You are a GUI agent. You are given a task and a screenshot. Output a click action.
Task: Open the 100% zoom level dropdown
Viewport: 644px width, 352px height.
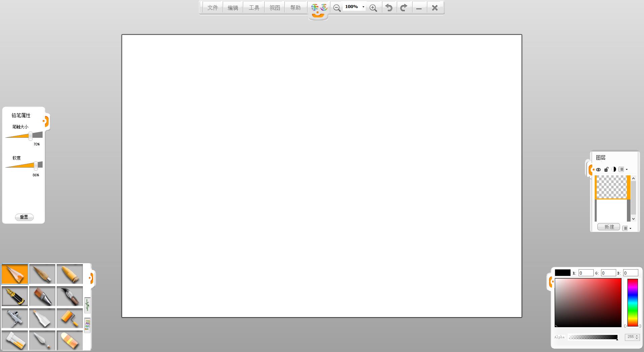click(363, 7)
